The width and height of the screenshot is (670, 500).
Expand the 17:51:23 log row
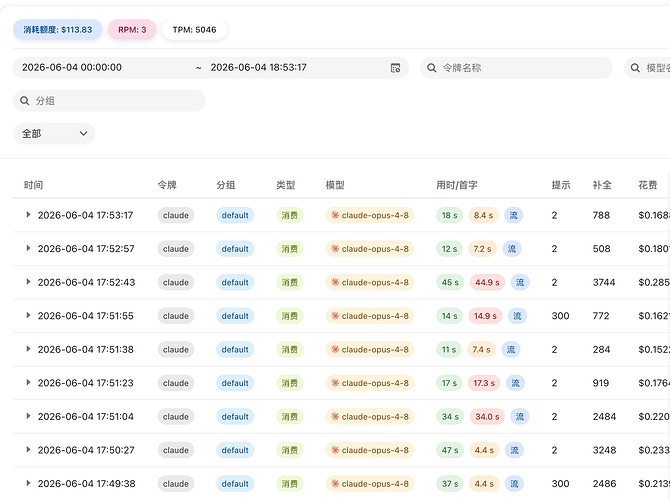pos(28,382)
